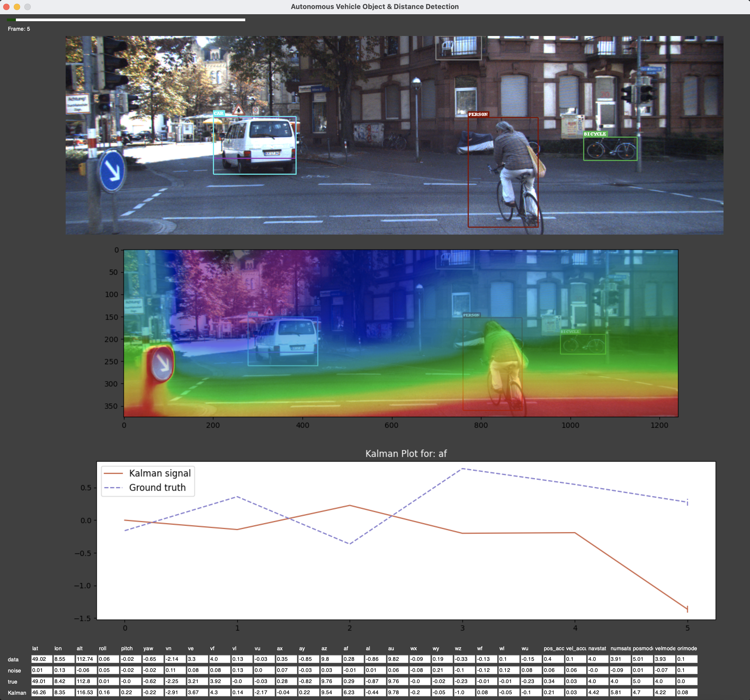
Task: Click the Kalman Plot for: af title
Action: coord(406,453)
